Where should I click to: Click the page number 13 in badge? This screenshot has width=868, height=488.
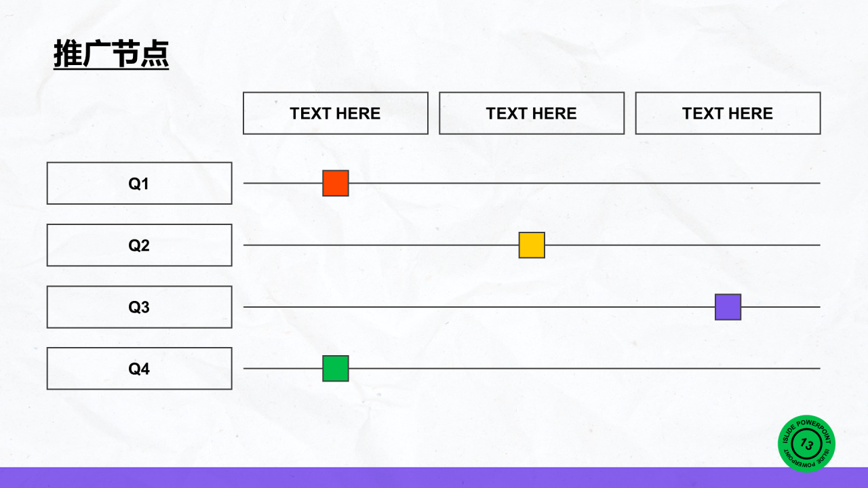[x=806, y=444]
